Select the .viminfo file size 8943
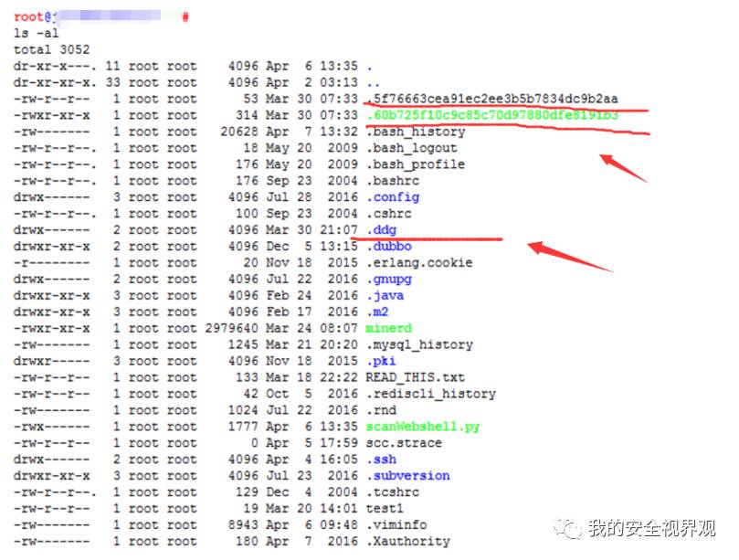This screenshot has height=560, width=739. pos(243,525)
